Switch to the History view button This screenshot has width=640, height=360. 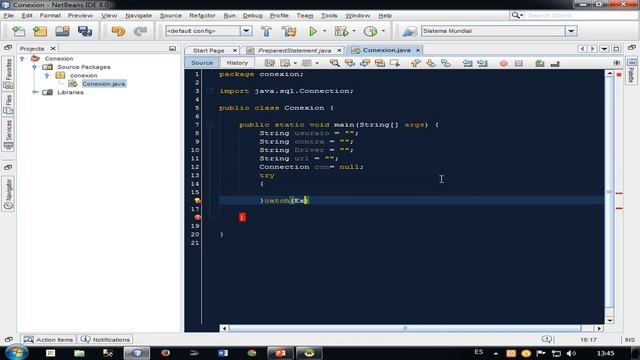coord(237,63)
